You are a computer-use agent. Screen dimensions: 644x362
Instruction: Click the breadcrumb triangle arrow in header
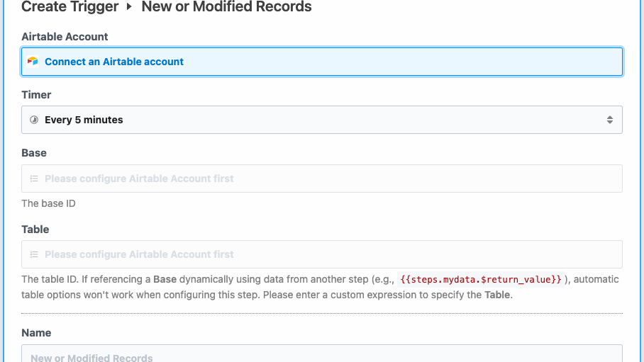(x=130, y=8)
